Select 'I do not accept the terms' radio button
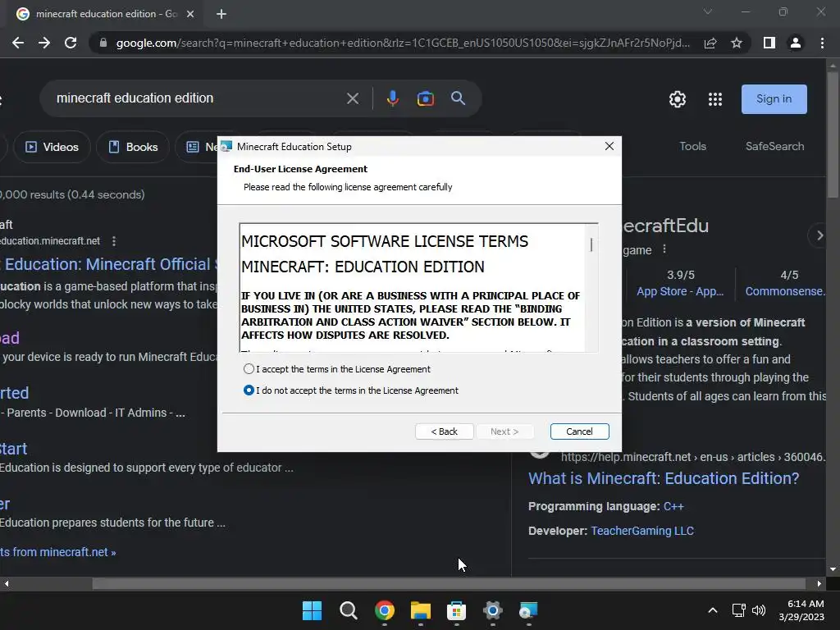Screen dimensions: 840x630 coord(249,390)
